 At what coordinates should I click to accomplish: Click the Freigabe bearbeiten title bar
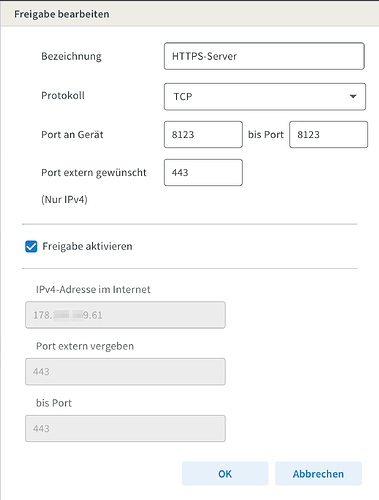tap(189, 14)
